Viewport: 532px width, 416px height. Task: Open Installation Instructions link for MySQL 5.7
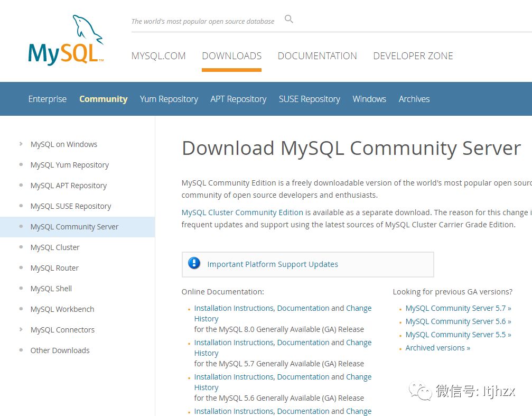click(234, 343)
